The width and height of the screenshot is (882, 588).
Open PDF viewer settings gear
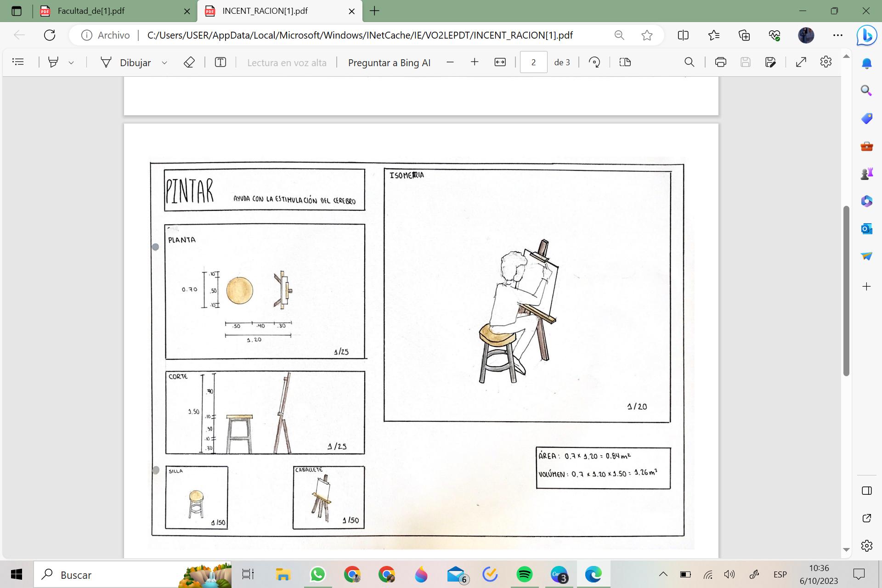(825, 62)
